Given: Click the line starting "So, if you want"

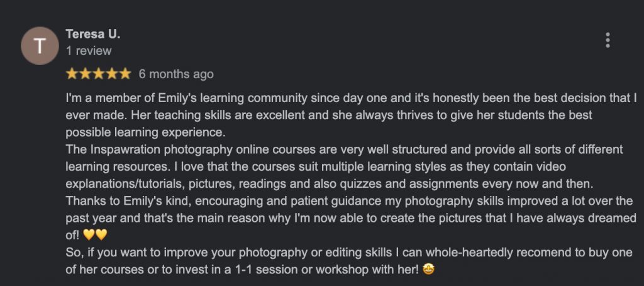Looking at the screenshot, I should pyautogui.click(x=349, y=252).
